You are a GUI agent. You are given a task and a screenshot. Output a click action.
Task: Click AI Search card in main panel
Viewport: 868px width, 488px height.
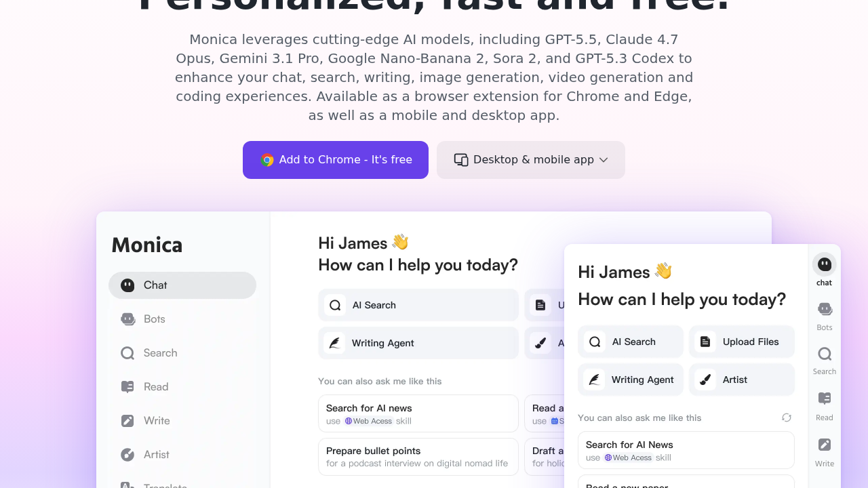418,305
